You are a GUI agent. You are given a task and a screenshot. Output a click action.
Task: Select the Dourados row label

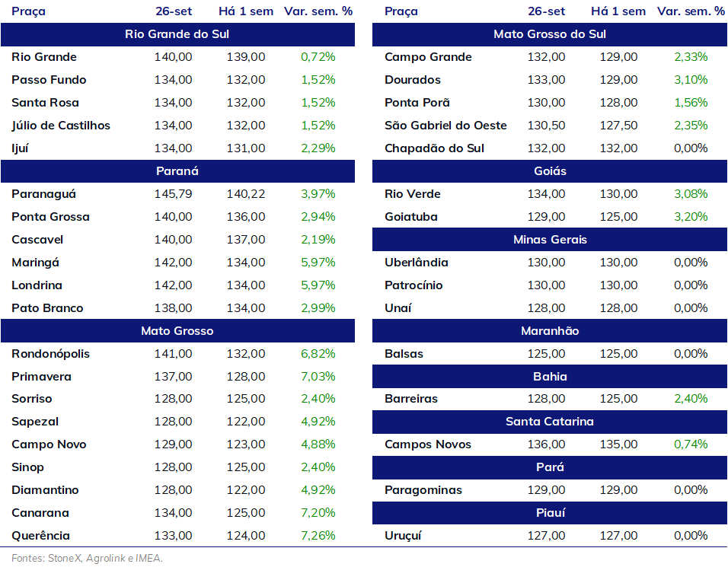[413, 80]
